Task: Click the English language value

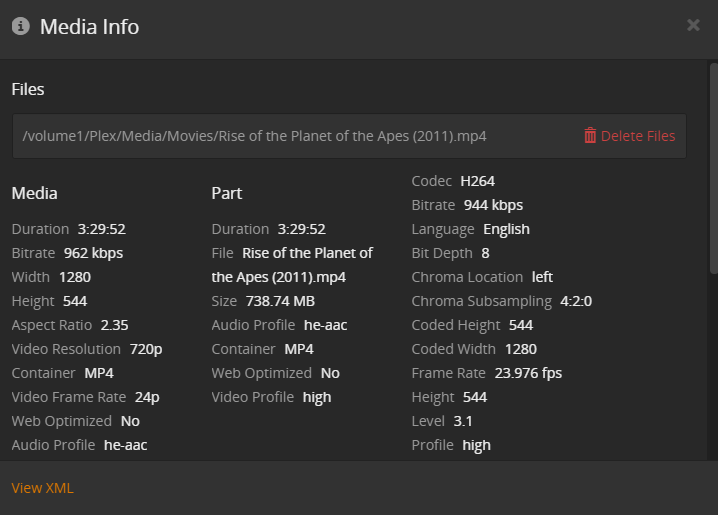Action: [x=506, y=229]
